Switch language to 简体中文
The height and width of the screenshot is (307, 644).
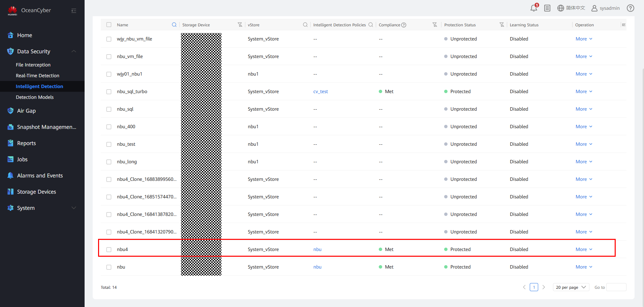(571, 8)
